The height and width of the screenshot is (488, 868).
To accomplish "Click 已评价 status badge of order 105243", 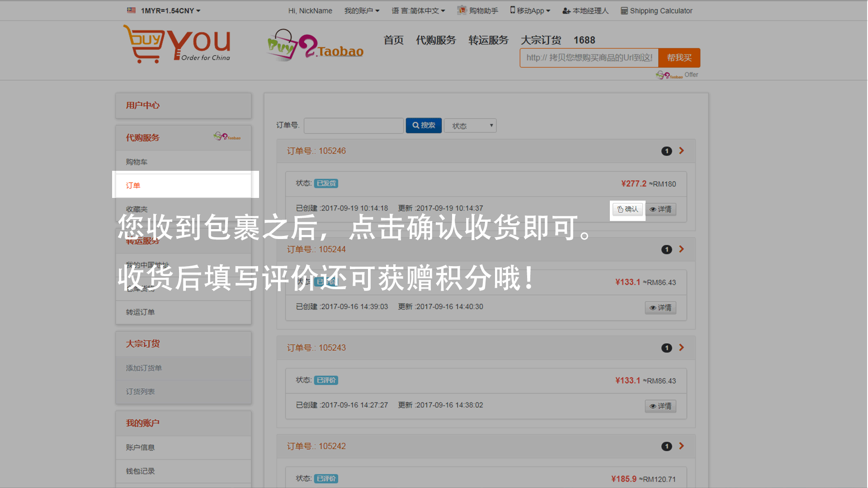I will pyautogui.click(x=326, y=380).
